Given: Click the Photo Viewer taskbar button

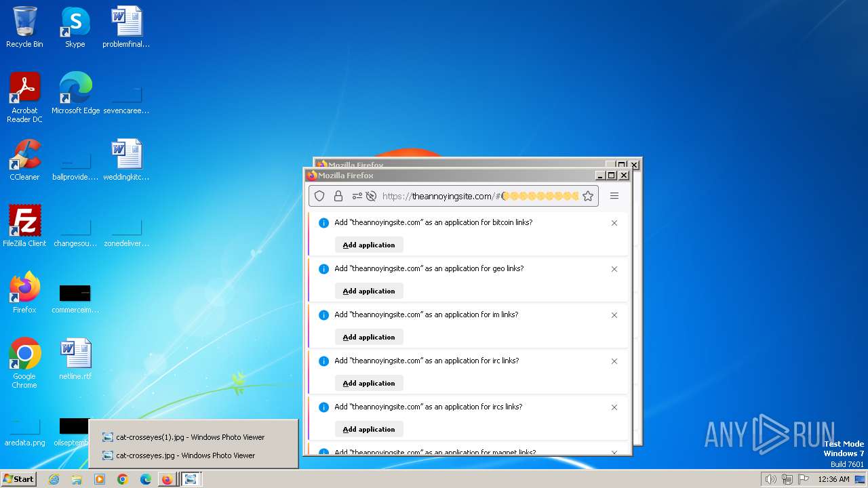Looking at the screenshot, I should click(191, 479).
